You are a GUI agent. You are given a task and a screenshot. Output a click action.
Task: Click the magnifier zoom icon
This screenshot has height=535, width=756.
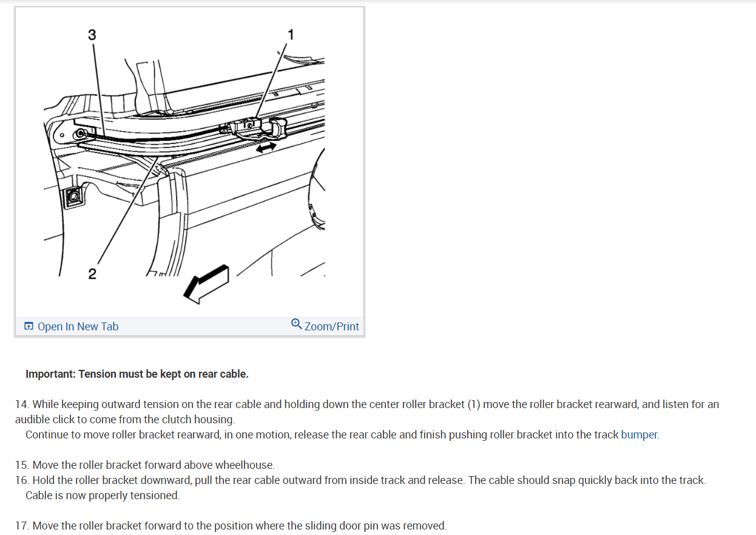point(296,324)
